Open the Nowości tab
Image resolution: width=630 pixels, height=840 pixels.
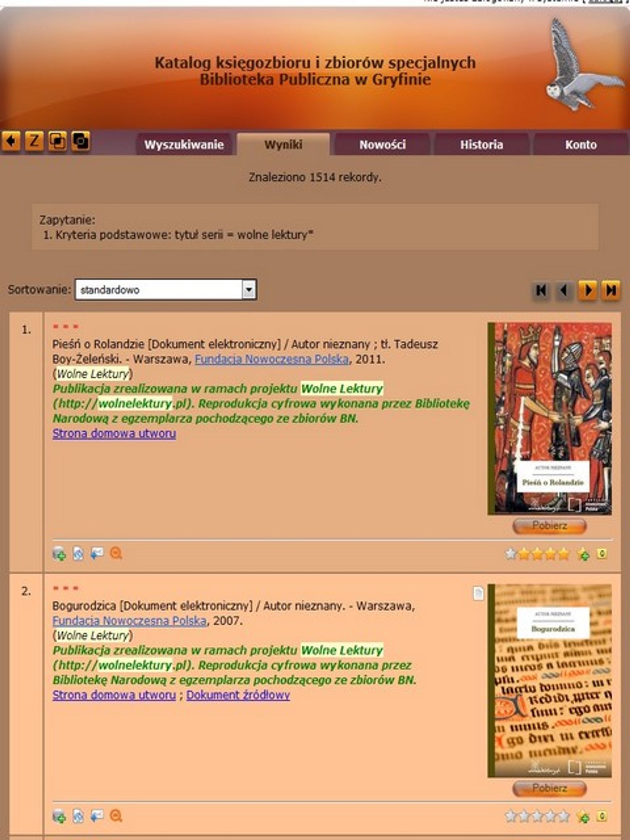coord(382,145)
